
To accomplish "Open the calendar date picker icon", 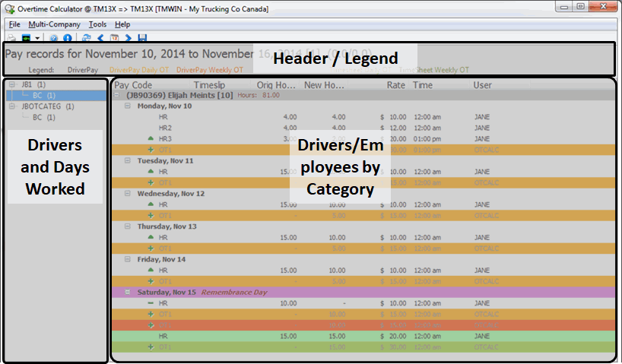I will pyautogui.click(x=114, y=37).
